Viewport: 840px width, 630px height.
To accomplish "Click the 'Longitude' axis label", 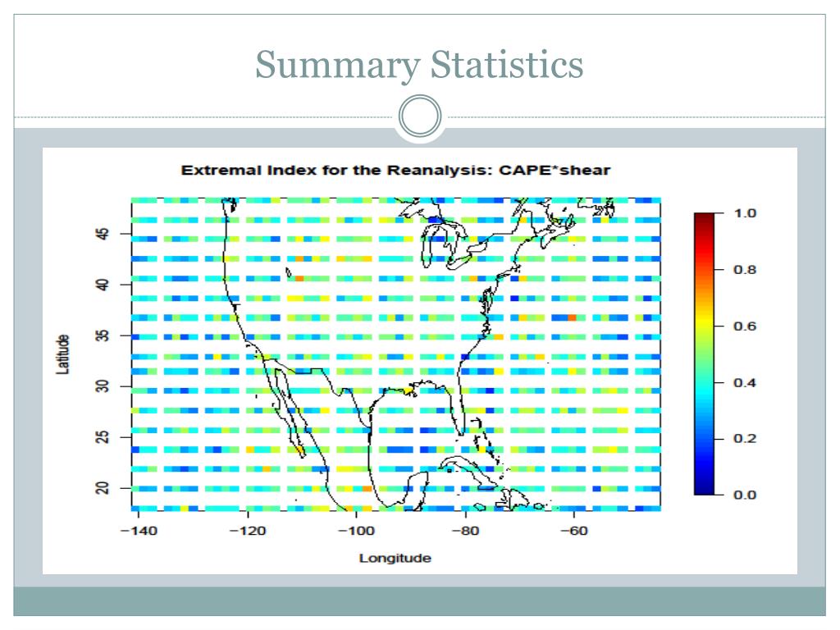I will tap(395, 558).
